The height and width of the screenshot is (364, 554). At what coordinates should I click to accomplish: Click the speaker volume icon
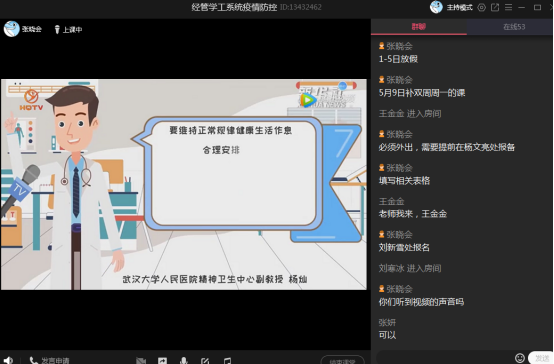coord(8,360)
